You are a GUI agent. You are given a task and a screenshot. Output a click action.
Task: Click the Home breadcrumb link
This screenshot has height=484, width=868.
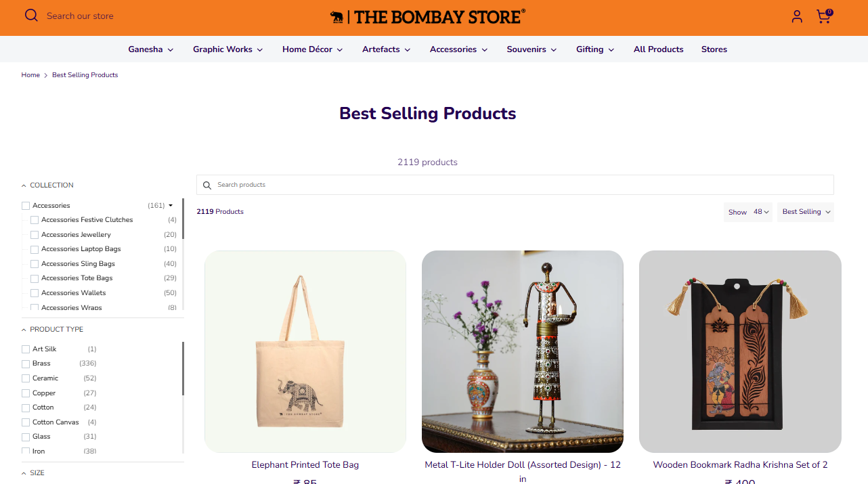click(x=30, y=74)
